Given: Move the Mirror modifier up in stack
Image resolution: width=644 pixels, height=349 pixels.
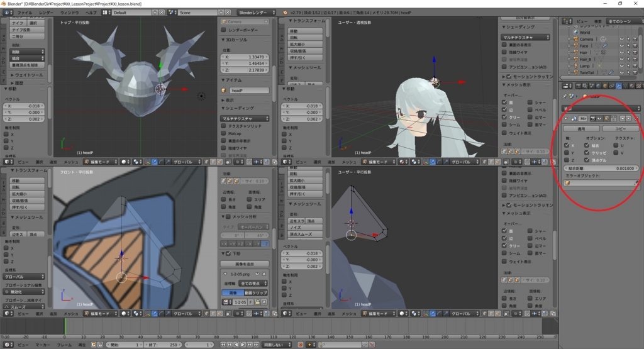Looking at the screenshot, I should (622, 119).
